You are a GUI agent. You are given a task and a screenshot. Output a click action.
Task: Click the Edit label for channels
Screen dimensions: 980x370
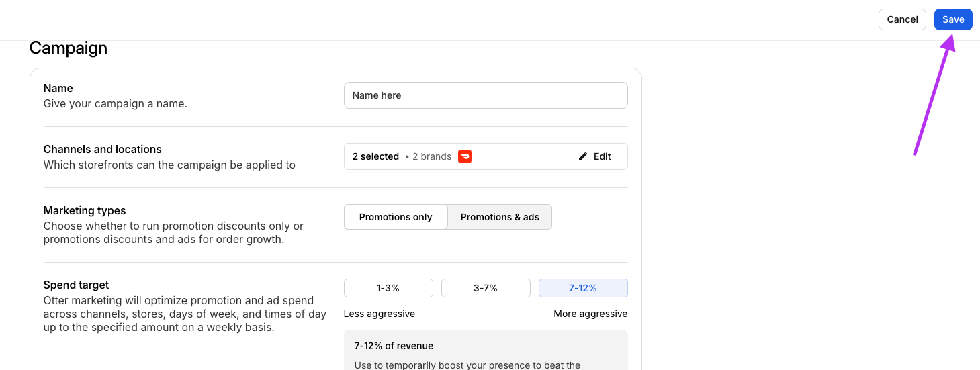(x=603, y=156)
